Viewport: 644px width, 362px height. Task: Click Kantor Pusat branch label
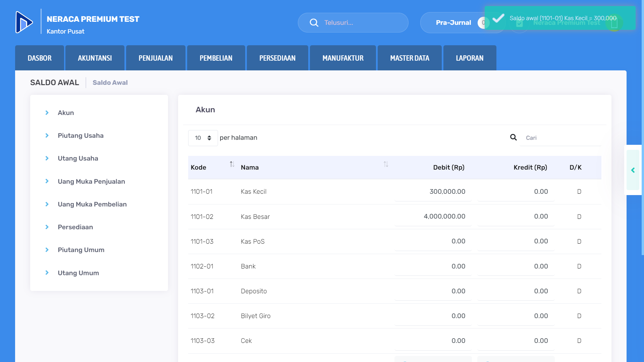(65, 31)
